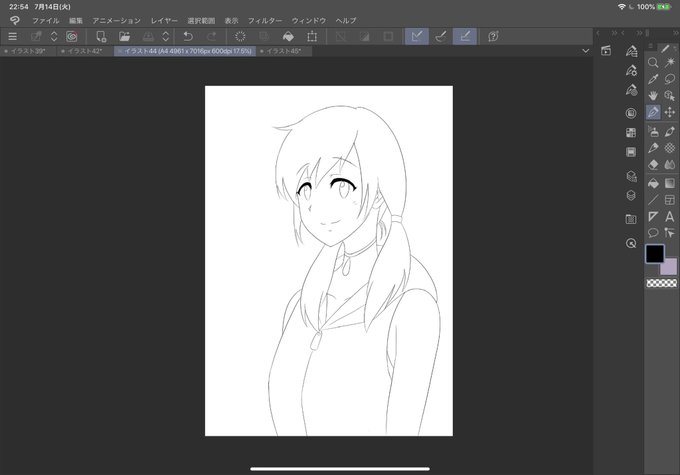Expand the canvas tab list chevron
The image size is (680, 475).
(x=585, y=51)
